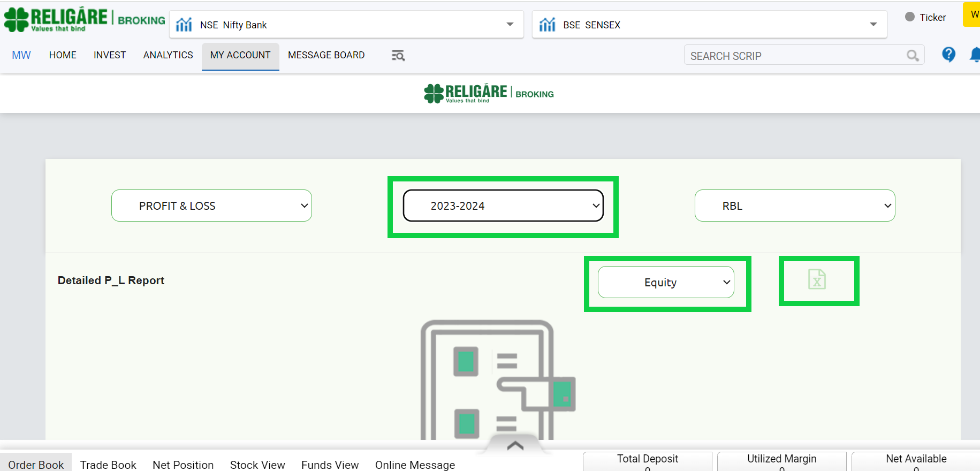Go to the ANALYTICS menu

point(168,55)
